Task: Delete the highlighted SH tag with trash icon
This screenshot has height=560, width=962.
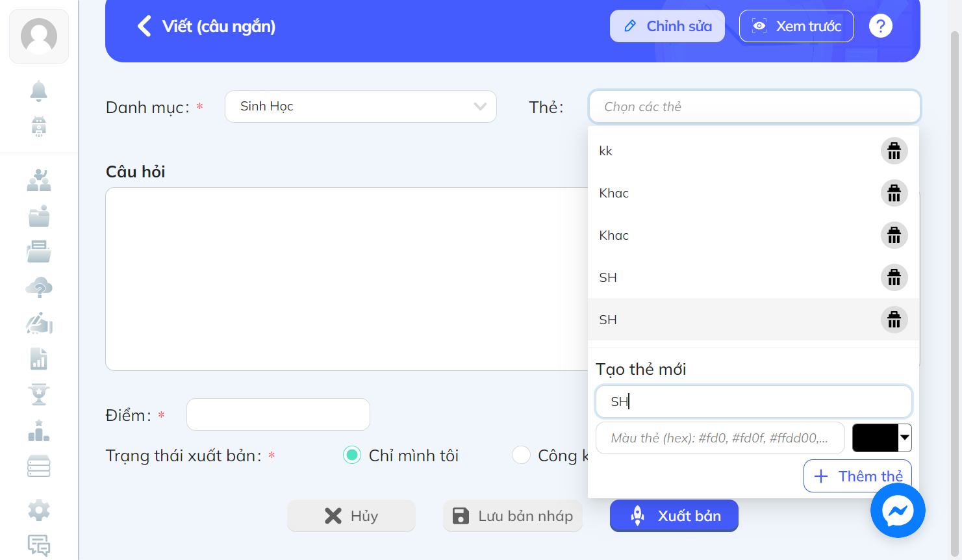Action: tap(894, 320)
